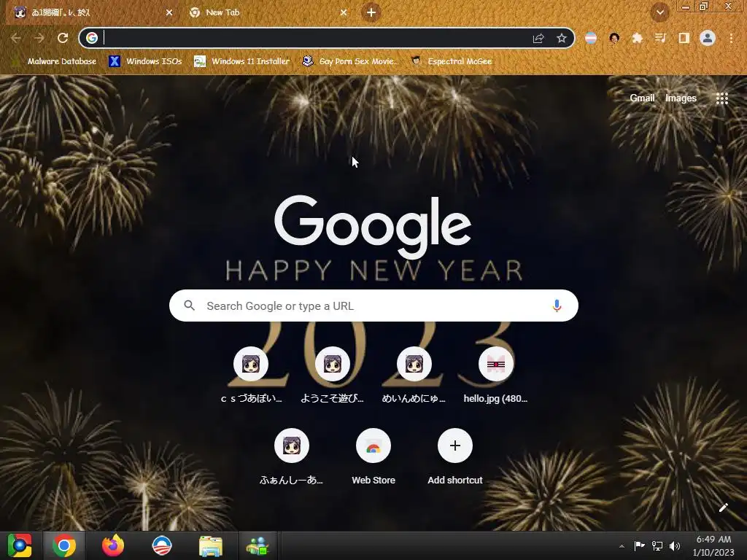Open the network tray icon
The image size is (747, 560).
[x=657, y=545]
